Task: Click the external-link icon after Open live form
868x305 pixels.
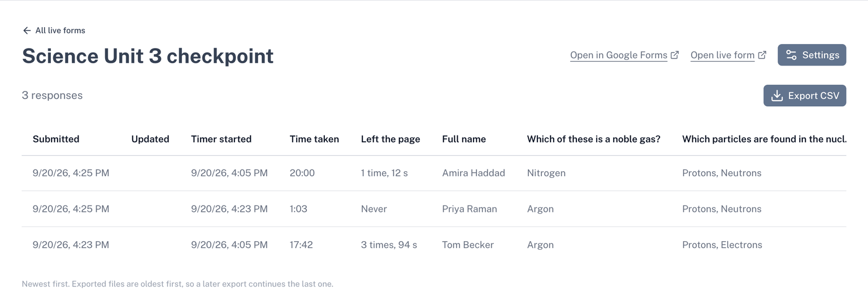Action: 762,55
